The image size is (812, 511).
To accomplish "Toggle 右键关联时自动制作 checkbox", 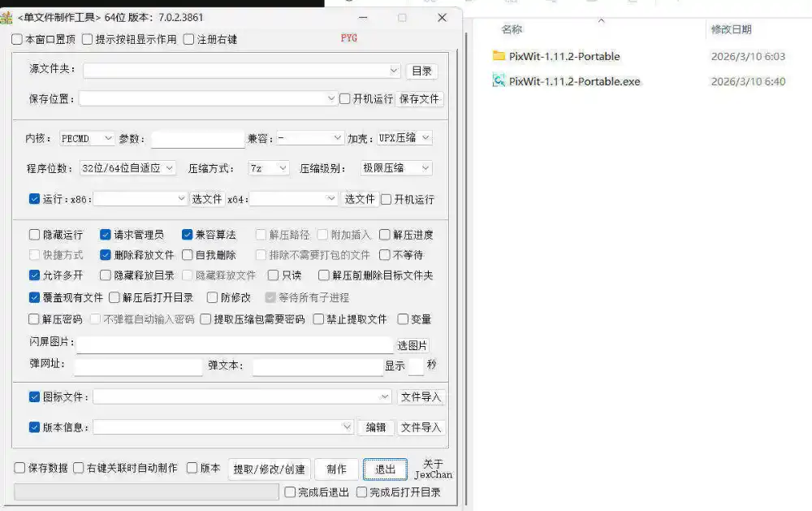I will pyautogui.click(x=78, y=468).
